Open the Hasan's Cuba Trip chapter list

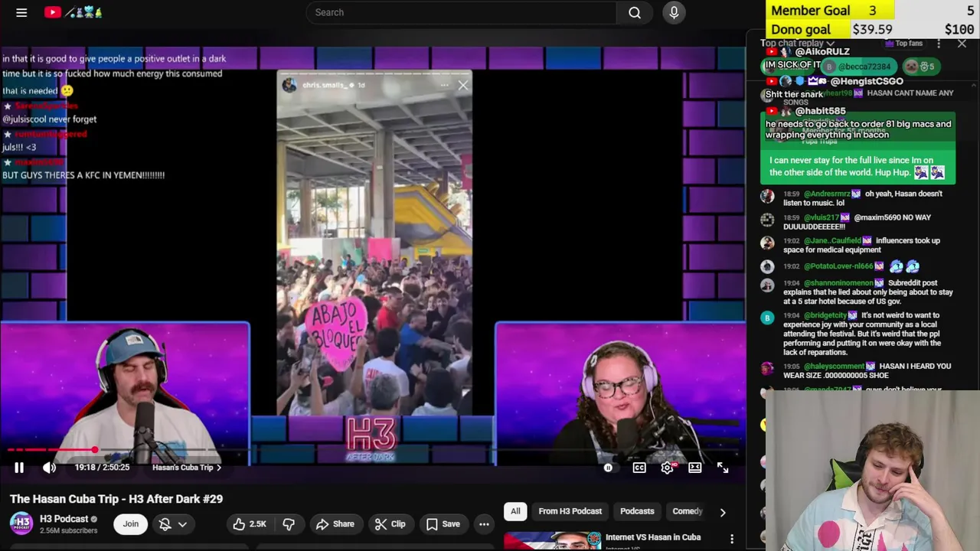pos(187,468)
